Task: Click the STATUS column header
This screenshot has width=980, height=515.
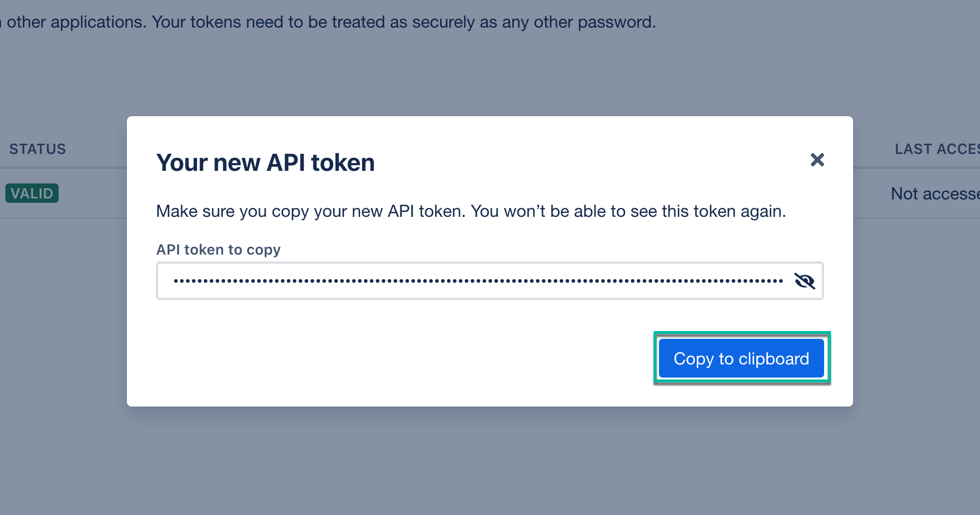Action: pos(38,149)
